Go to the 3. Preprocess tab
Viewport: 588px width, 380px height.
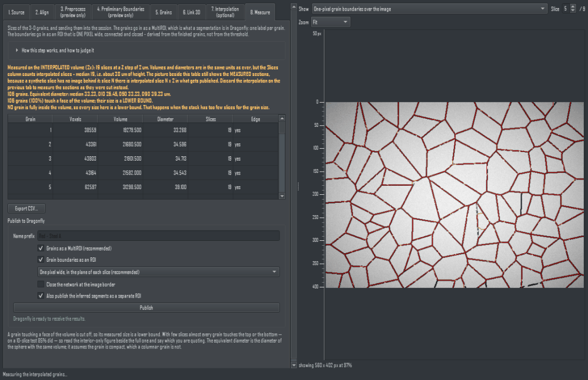73,12
